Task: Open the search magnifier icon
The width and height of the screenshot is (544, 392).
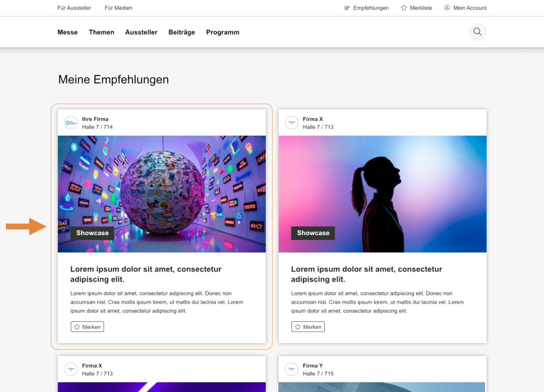Action: (x=477, y=32)
